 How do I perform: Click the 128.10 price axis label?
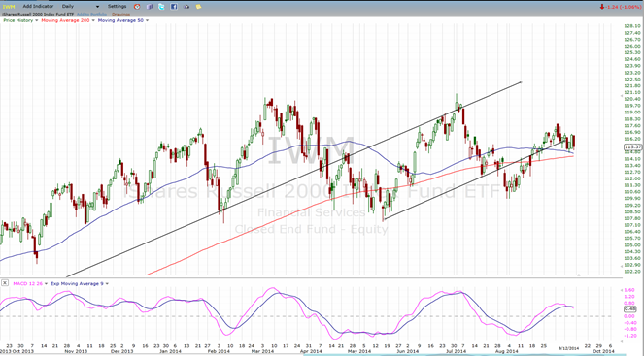click(632, 26)
